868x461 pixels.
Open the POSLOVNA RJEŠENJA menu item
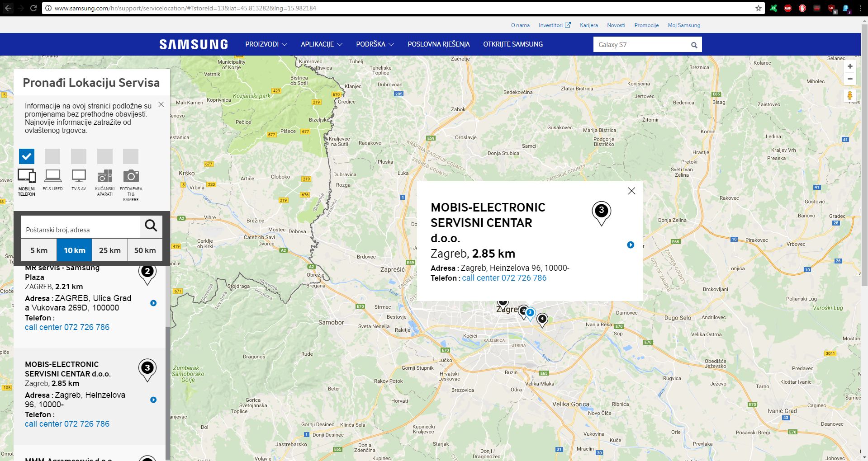439,44
